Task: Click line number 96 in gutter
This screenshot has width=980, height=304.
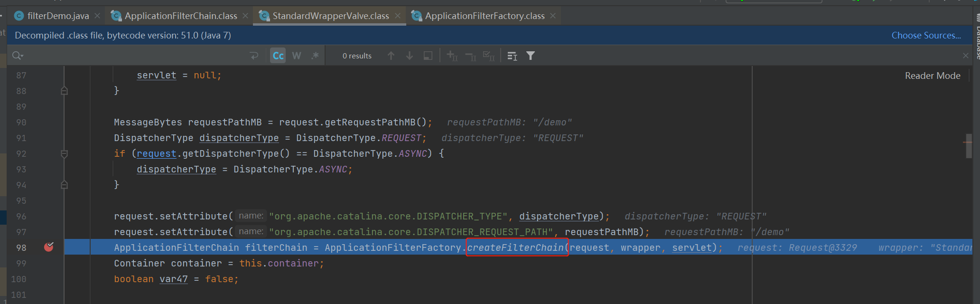Action: click(21, 217)
